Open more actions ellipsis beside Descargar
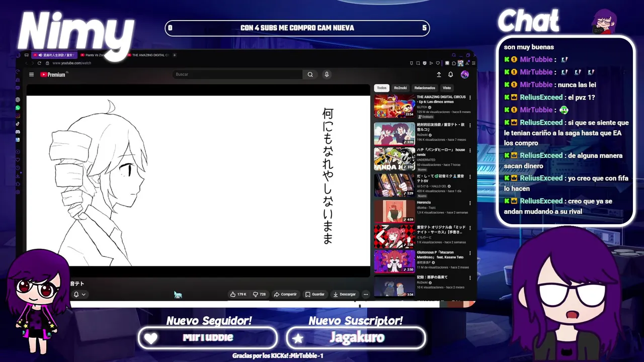The width and height of the screenshot is (644, 362). click(366, 294)
